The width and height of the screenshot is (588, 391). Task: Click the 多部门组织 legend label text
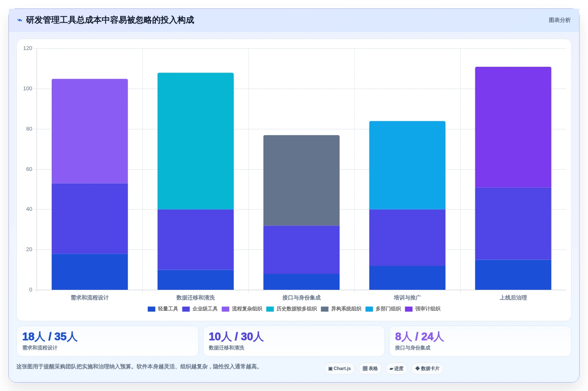[x=388, y=309]
